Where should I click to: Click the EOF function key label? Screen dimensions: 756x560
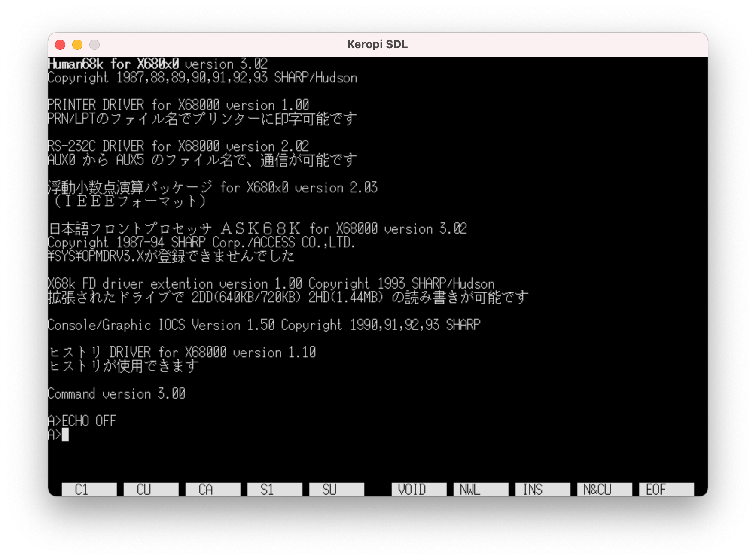666,490
